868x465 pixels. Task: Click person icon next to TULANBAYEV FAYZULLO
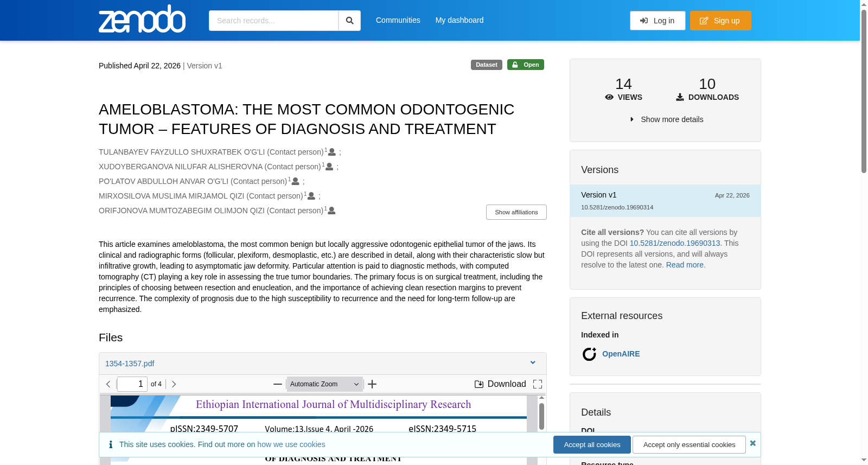pos(332,152)
